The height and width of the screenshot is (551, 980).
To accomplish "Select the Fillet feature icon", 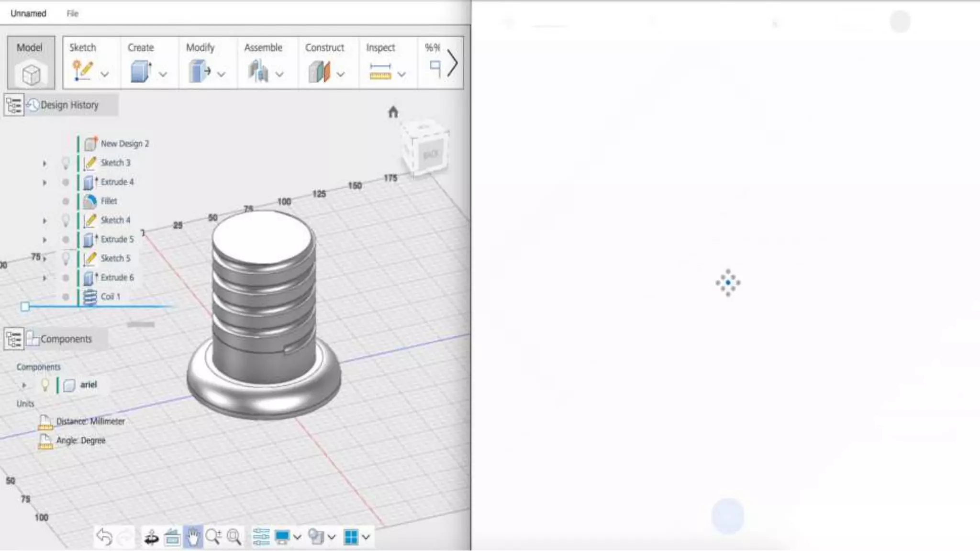I will click(x=90, y=201).
